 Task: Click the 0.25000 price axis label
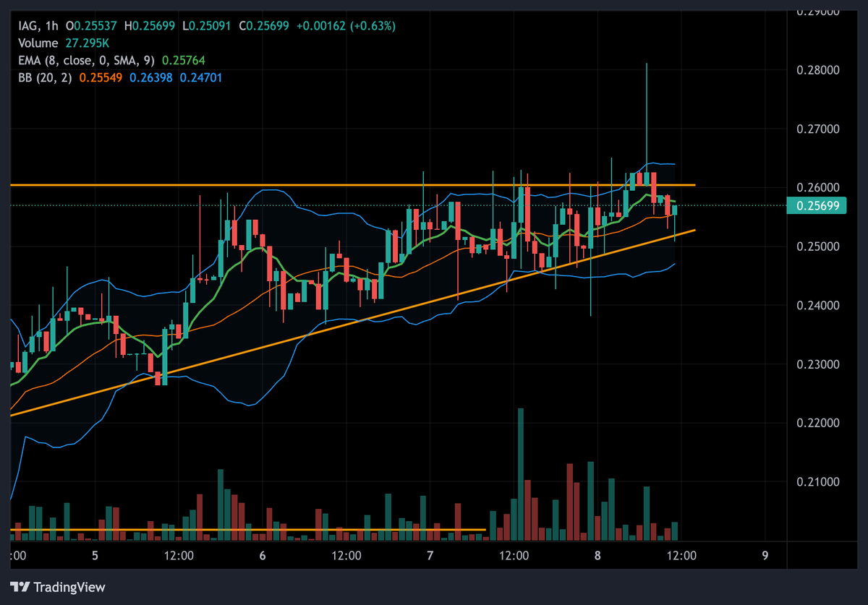(x=817, y=247)
